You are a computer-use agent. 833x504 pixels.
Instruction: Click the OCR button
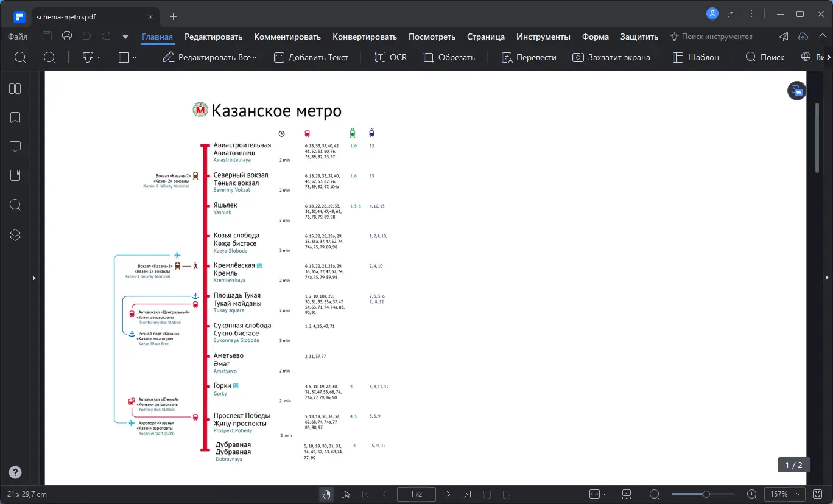[x=390, y=57]
